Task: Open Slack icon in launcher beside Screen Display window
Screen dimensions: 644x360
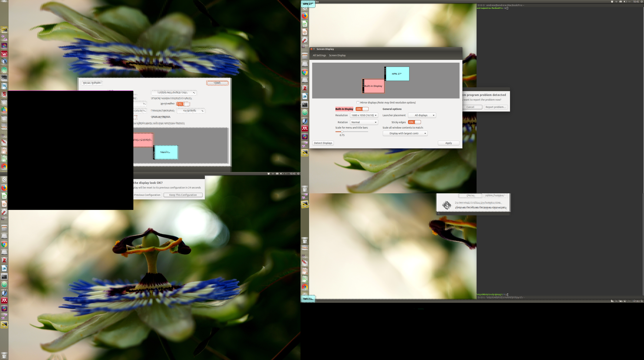Action: 305,137
